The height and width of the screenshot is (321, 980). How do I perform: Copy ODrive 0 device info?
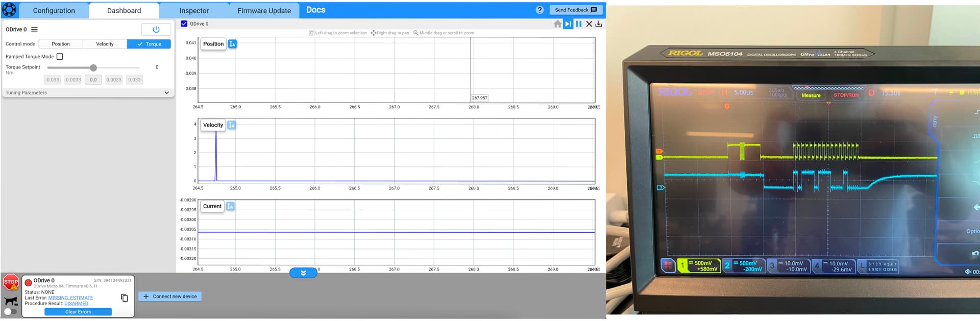125,298
